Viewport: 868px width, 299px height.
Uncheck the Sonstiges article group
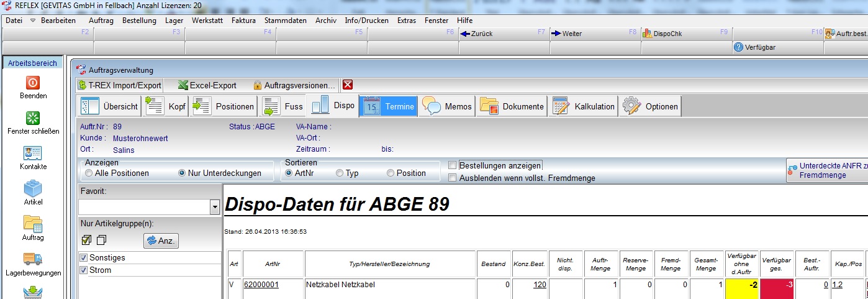click(84, 257)
